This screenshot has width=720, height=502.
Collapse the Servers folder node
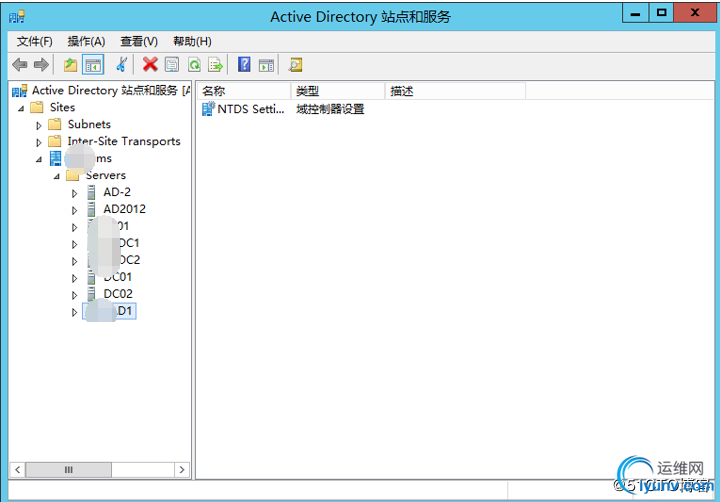(x=57, y=176)
